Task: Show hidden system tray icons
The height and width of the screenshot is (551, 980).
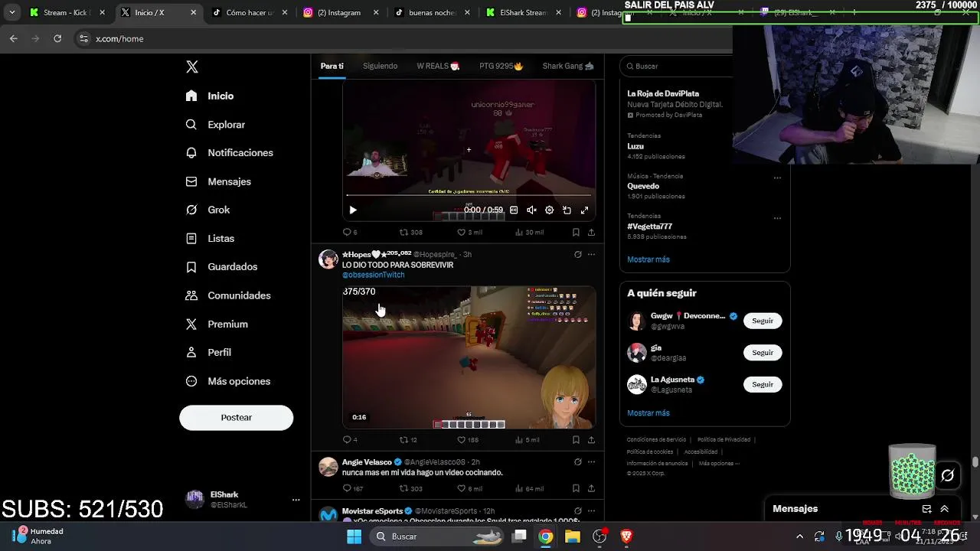Action: tap(800, 536)
